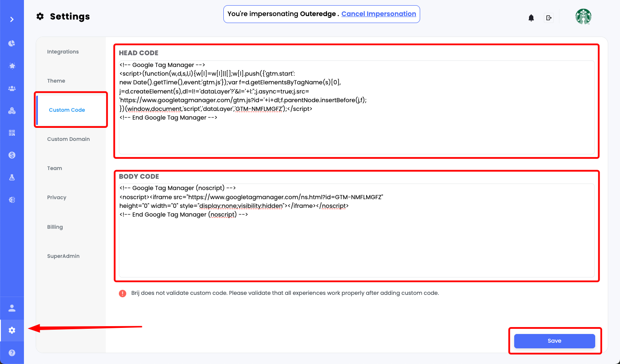
Task: Click the Starbucks logo avatar
Action: 583,17
